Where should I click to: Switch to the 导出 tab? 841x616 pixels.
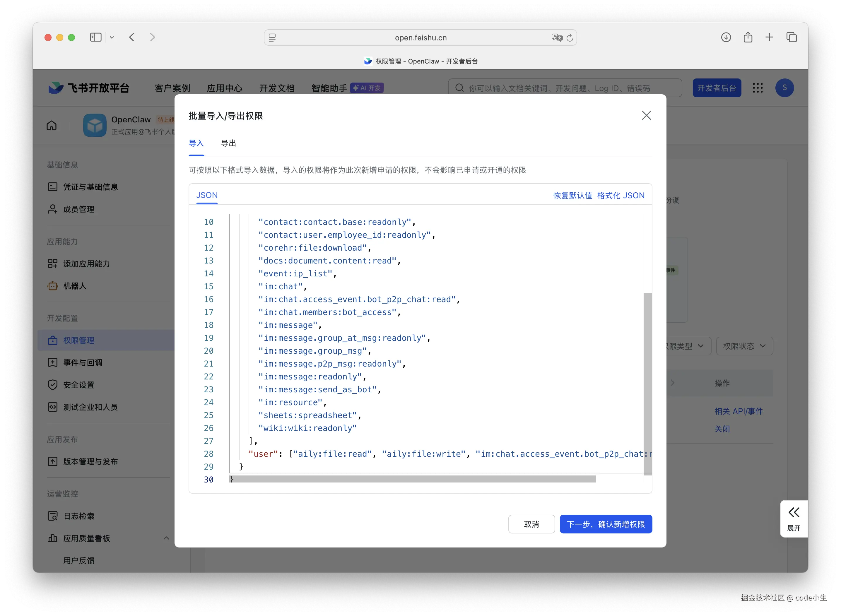click(228, 143)
